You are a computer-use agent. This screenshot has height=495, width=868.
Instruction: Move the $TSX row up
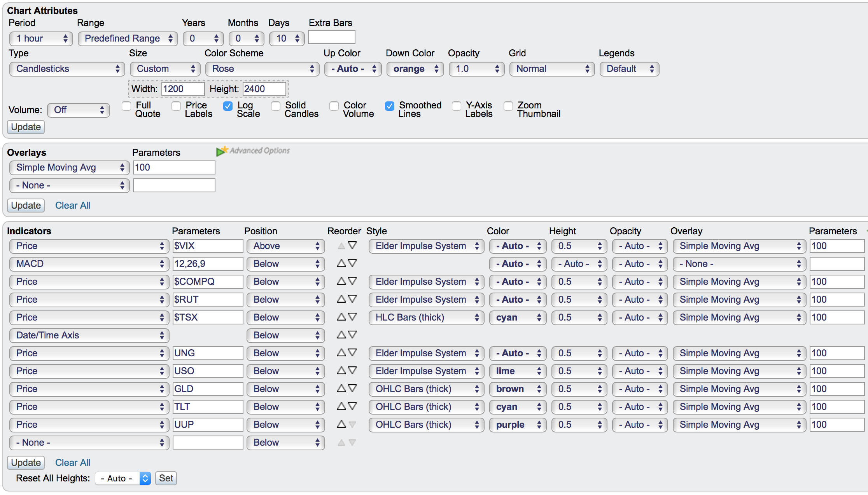point(341,317)
